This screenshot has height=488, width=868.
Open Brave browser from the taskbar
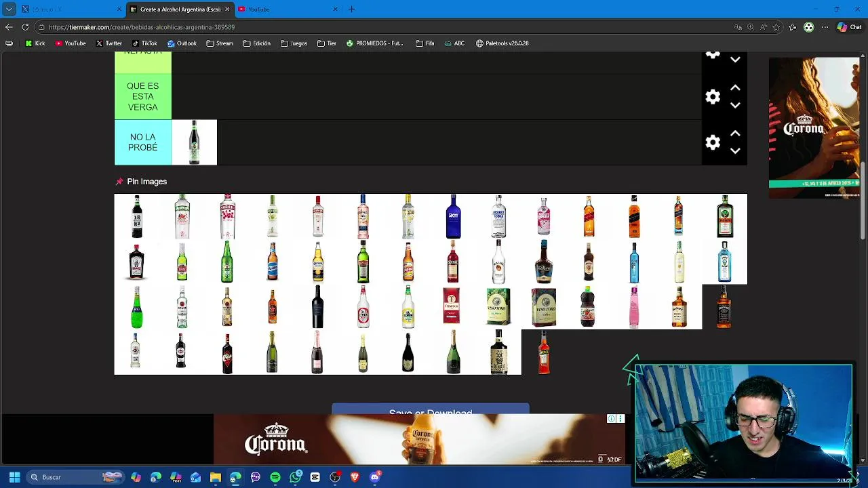355,477
